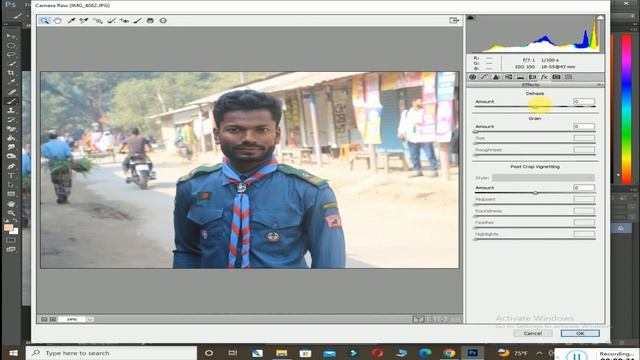Open Task View on the taskbar
This screenshot has height=360, width=640.
point(233,353)
